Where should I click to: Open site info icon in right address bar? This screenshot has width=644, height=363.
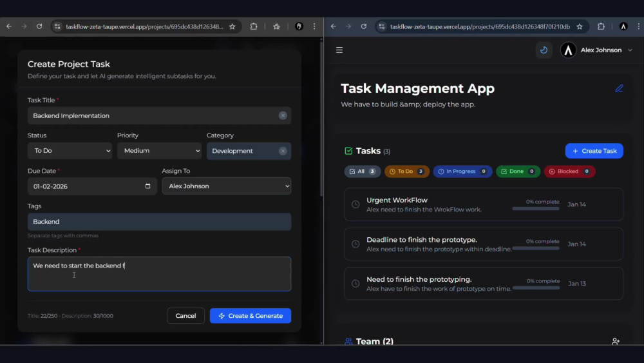tap(382, 26)
